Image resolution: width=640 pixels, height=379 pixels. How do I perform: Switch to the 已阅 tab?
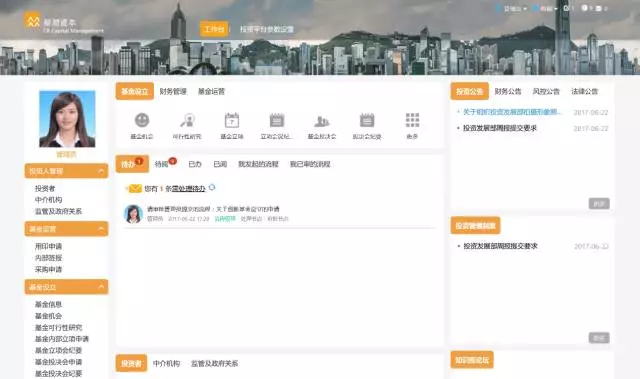(220, 164)
